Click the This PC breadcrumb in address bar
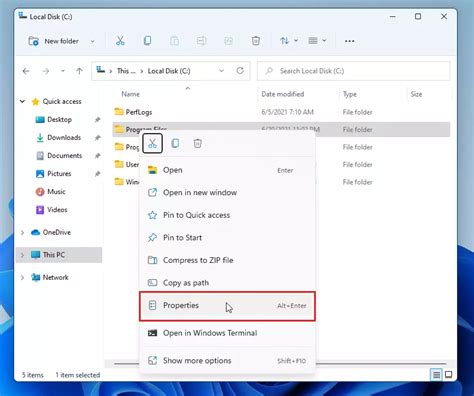The width and height of the screenshot is (474, 396). (126, 71)
